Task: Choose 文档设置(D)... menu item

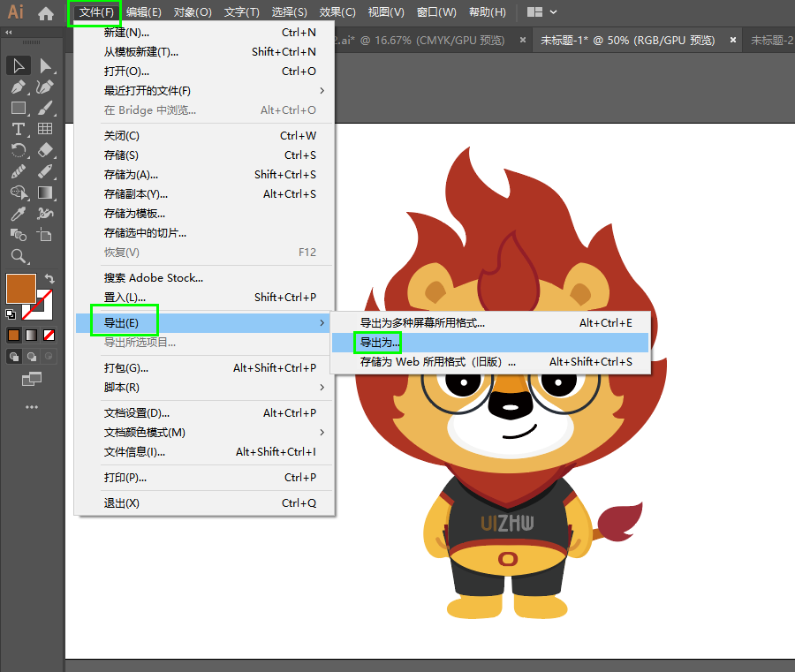Action: (204, 413)
